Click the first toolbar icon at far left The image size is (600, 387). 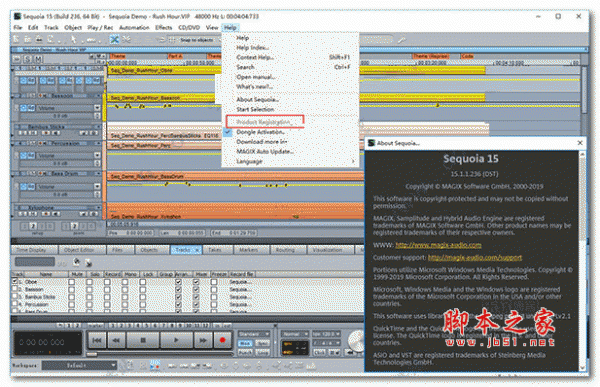(16, 39)
